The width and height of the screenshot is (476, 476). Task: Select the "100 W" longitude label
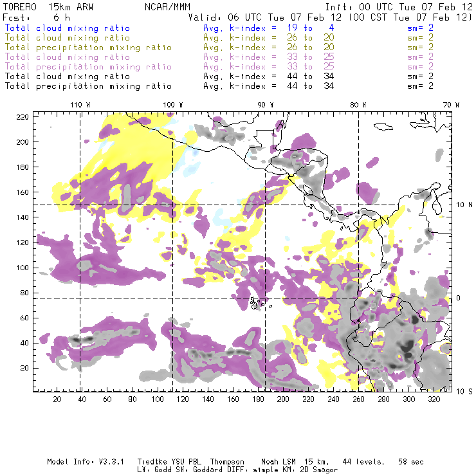(x=173, y=105)
